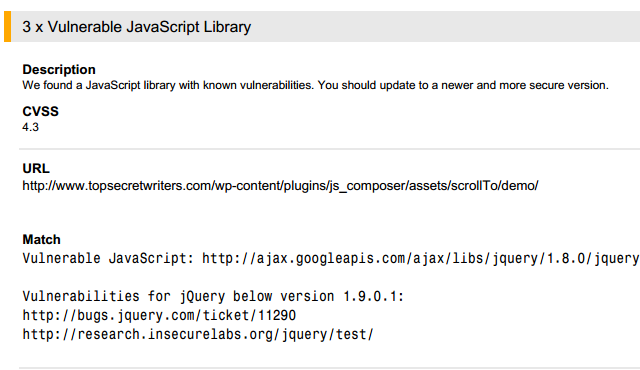640x370 pixels.
Task: Click the CVSS score 4.3
Action: [31, 127]
